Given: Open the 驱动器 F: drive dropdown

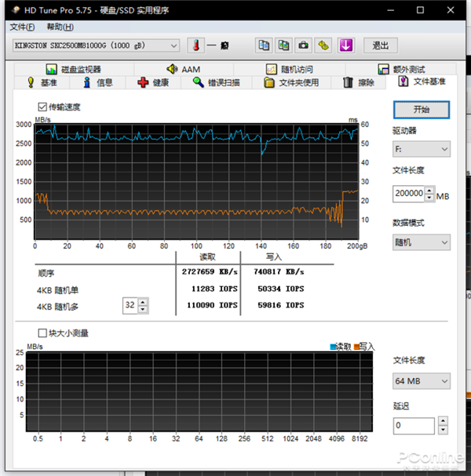Looking at the screenshot, I should click(422, 149).
